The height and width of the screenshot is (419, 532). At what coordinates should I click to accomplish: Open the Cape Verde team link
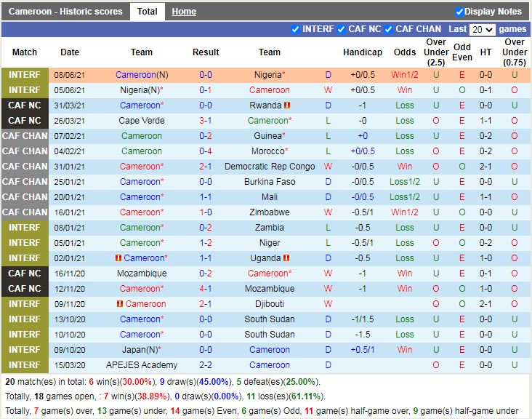click(x=142, y=121)
